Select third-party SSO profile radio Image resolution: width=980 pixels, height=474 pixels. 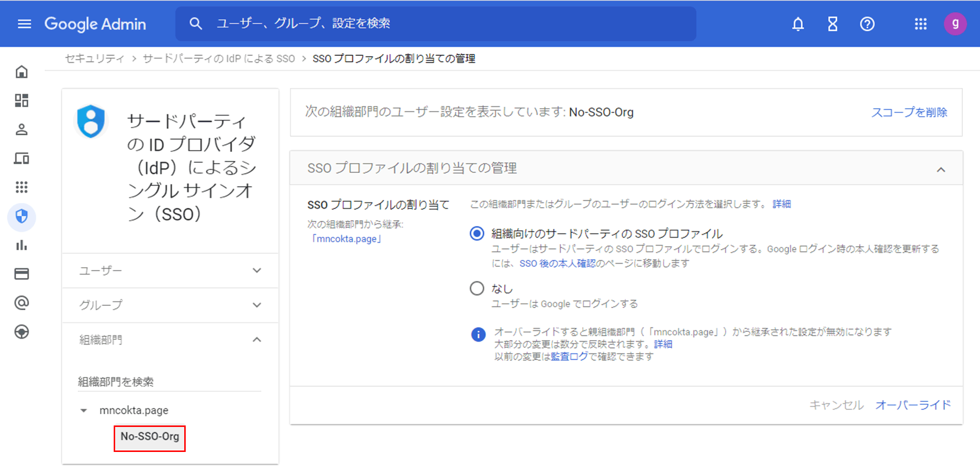click(477, 233)
